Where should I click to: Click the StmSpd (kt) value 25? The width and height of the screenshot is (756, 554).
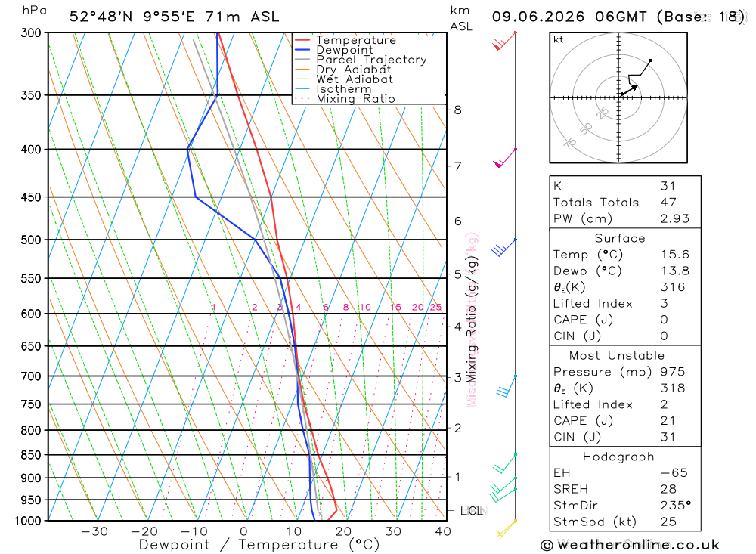(668, 522)
